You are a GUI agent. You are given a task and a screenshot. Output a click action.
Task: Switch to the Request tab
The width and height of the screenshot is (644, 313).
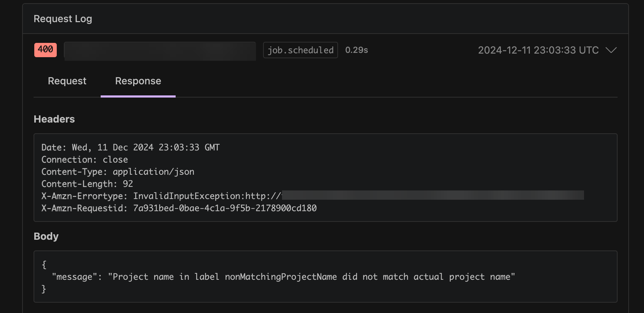coord(67,81)
